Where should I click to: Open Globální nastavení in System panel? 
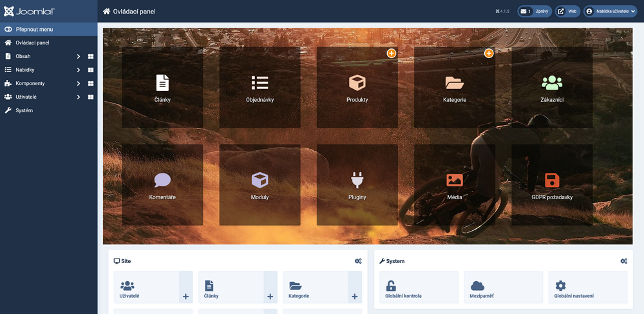[587, 288]
